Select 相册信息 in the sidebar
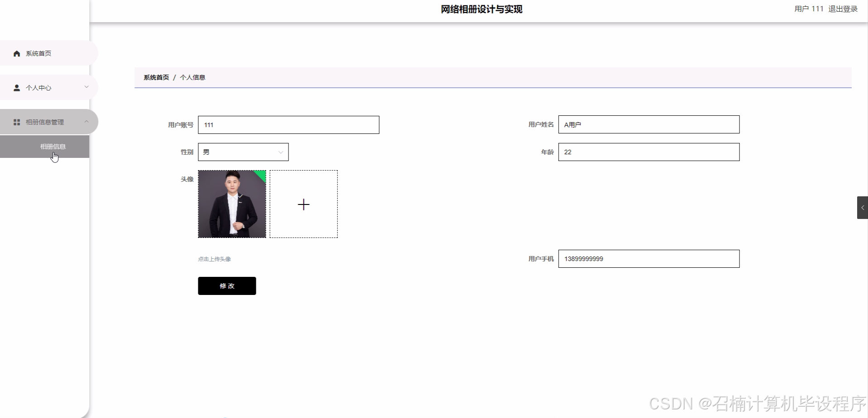The width and height of the screenshot is (868, 418). click(x=53, y=147)
